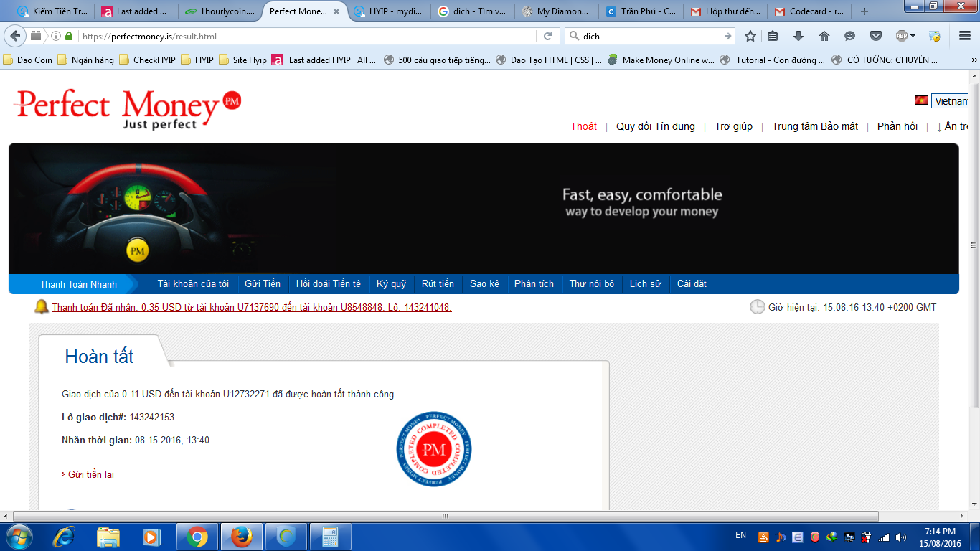Click the green padlock site security icon
The width and height of the screenshot is (980, 551).
pyautogui.click(x=69, y=36)
